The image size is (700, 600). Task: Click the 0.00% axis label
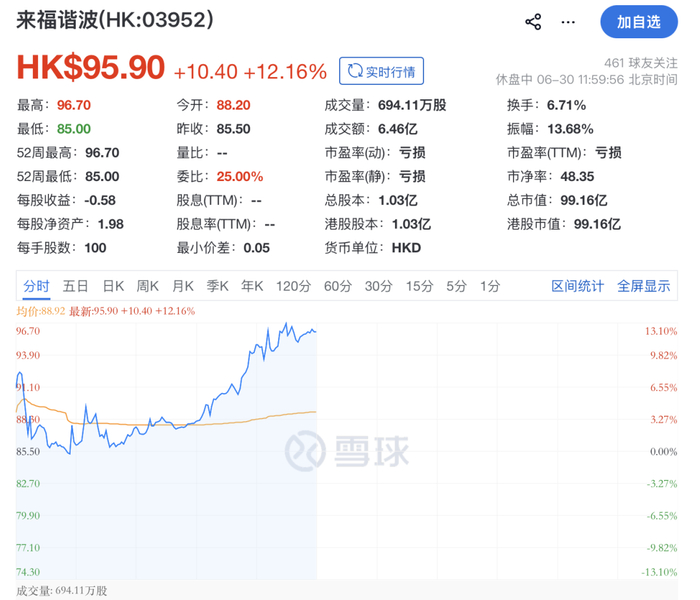[663, 451]
